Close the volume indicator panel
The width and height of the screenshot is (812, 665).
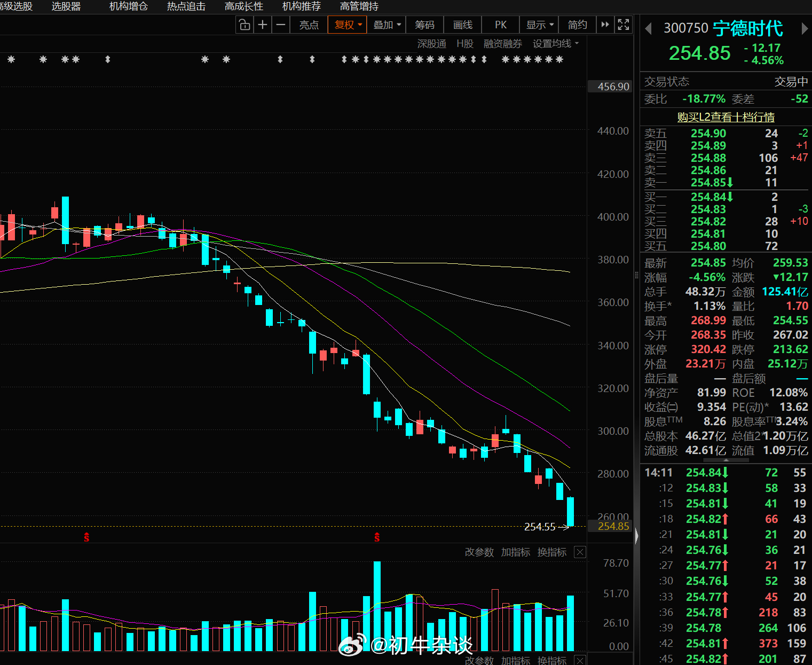tap(580, 552)
